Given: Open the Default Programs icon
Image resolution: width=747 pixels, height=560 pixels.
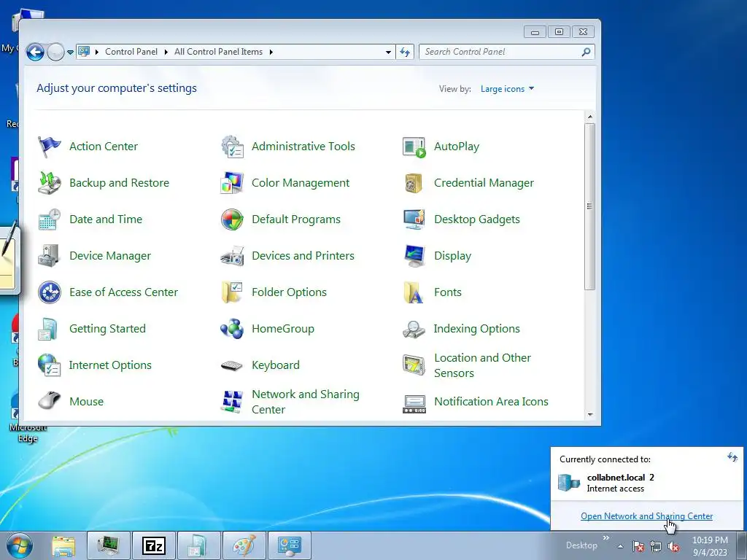Looking at the screenshot, I should (x=232, y=219).
